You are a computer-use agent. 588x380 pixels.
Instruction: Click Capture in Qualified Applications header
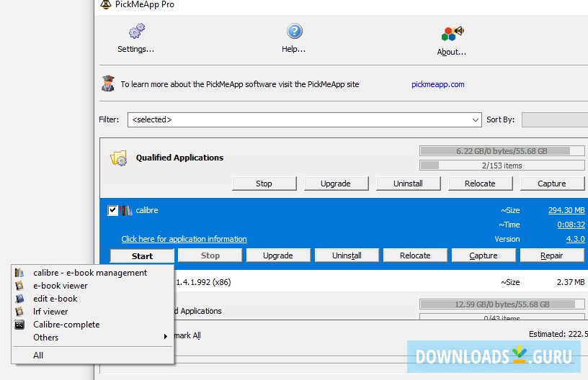552,184
